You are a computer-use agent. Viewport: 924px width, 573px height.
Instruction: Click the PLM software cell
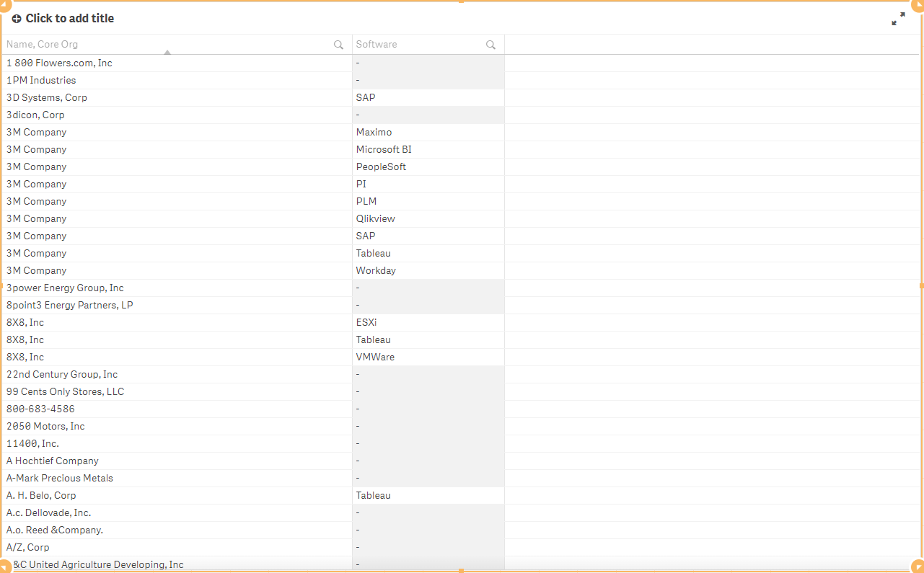coord(428,201)
